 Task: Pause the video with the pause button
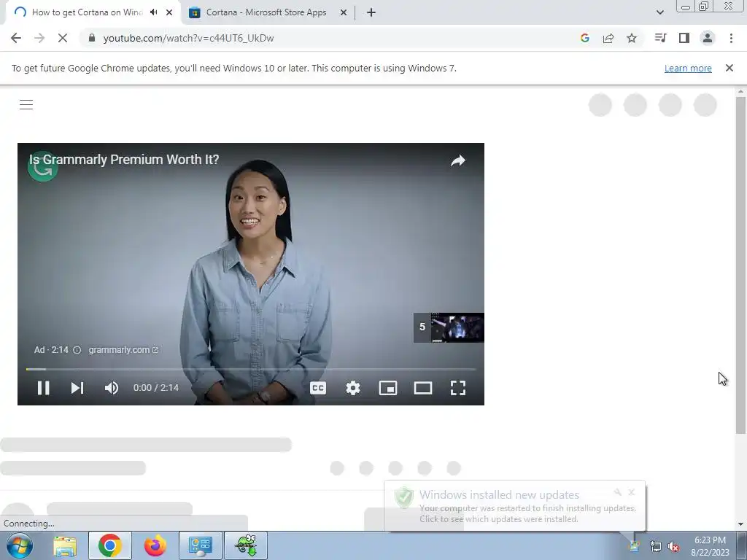tap(43, 388)
